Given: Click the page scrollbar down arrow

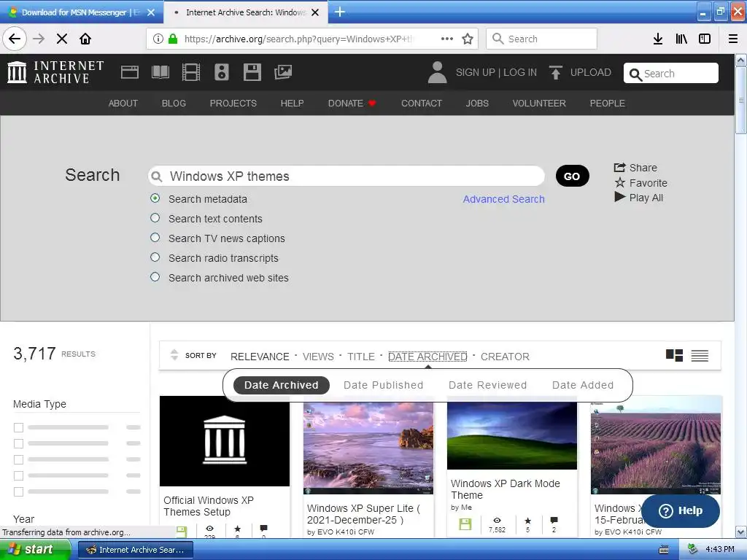Looking at the screenshot, I should 741,532.
